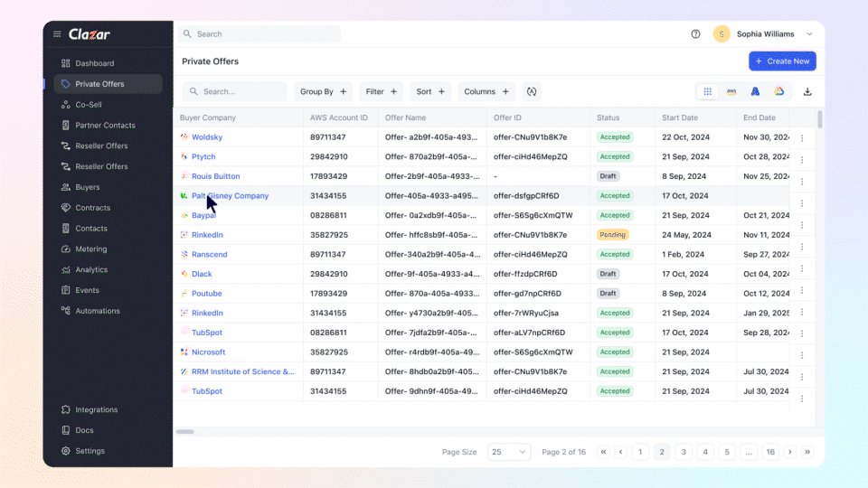The height and width of the screenshot is (488, 868).
Task: Open row actions menu for Rouis Buitton
Action: pos(802,182)
